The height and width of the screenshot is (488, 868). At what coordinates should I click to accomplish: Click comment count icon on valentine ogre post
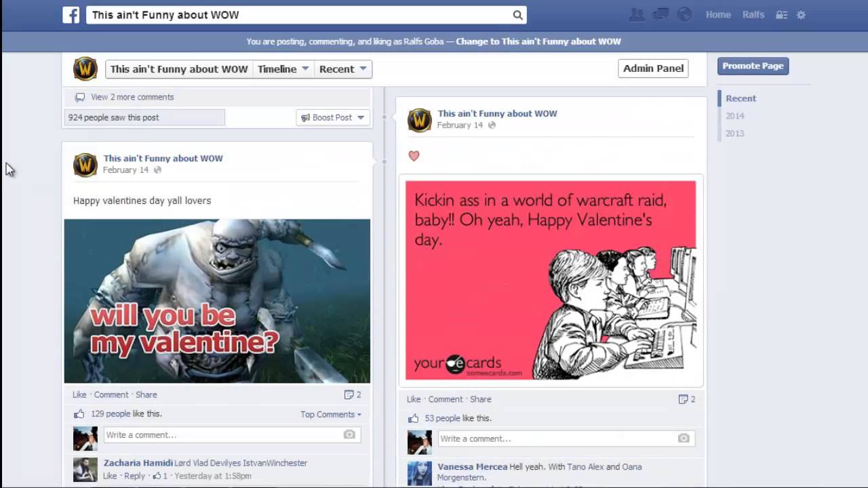click(x=349, y=394)
